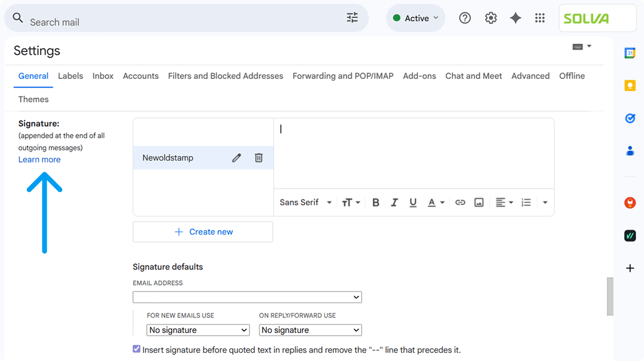Switch to the Filters and Blocked Addresses tab

pos(225,76)
